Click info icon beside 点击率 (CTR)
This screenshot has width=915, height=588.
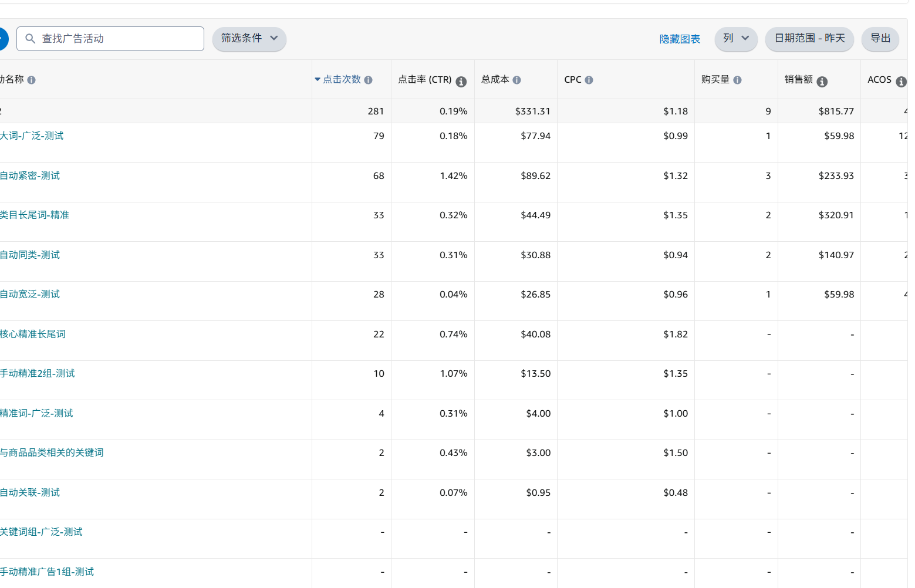[461, 82]
